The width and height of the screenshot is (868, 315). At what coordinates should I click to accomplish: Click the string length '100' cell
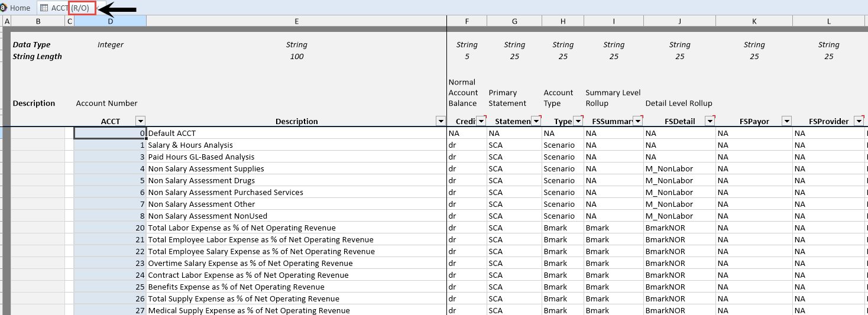[297, 57]
